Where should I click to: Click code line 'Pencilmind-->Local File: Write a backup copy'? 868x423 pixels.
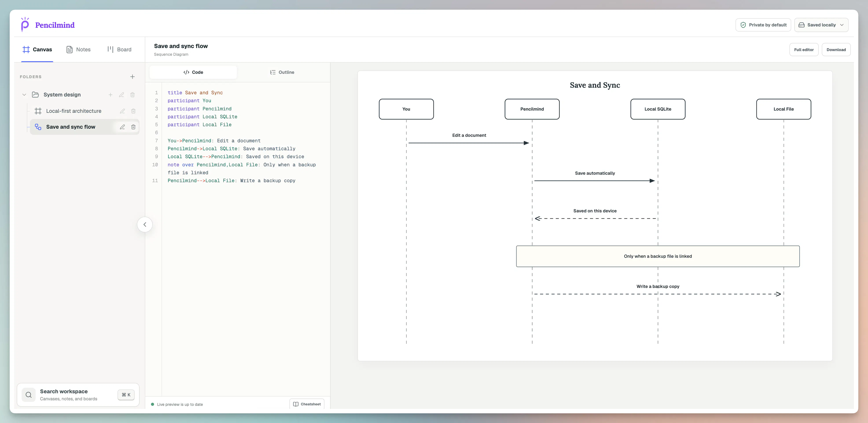click(x=232, y=181)
